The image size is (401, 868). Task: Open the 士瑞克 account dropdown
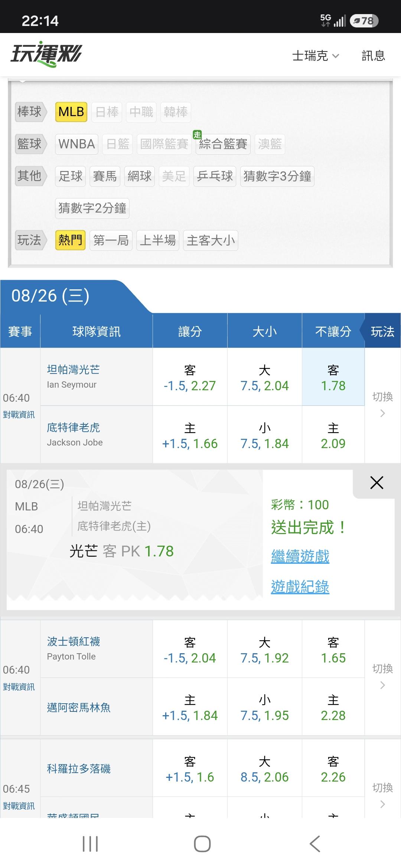pyautogui.click(x=316, y=56)
